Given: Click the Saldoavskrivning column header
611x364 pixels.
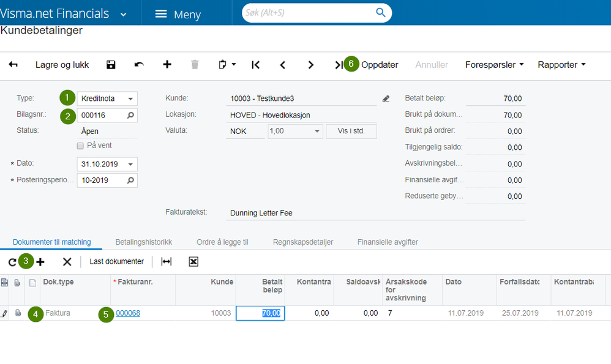Looking at the screenshot, I should pos(358,289).
